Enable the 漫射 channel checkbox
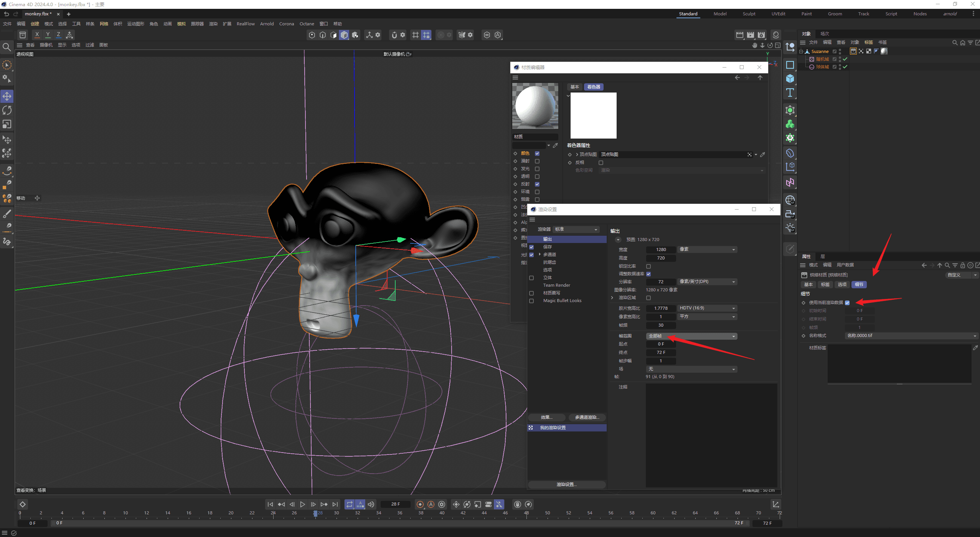The width and height of the screenshot is (980, 537). pos(537,161)
